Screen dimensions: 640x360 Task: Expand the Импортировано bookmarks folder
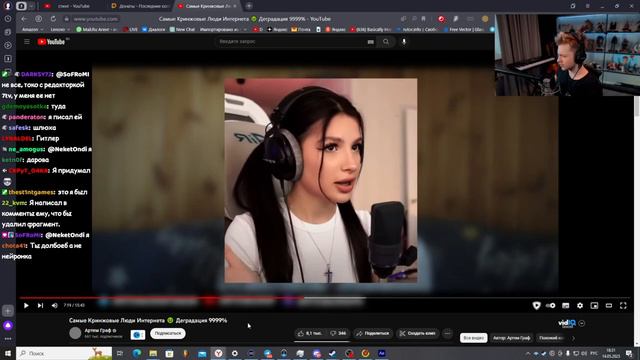pyautogui.click(x=223, y=29)
